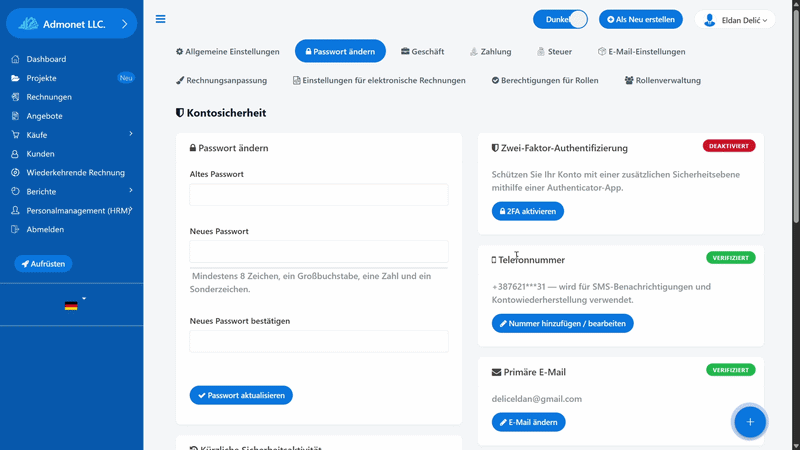
Task: Click the Nummer hinzufügen / bearbeiten button
Action: click(562, 323)
